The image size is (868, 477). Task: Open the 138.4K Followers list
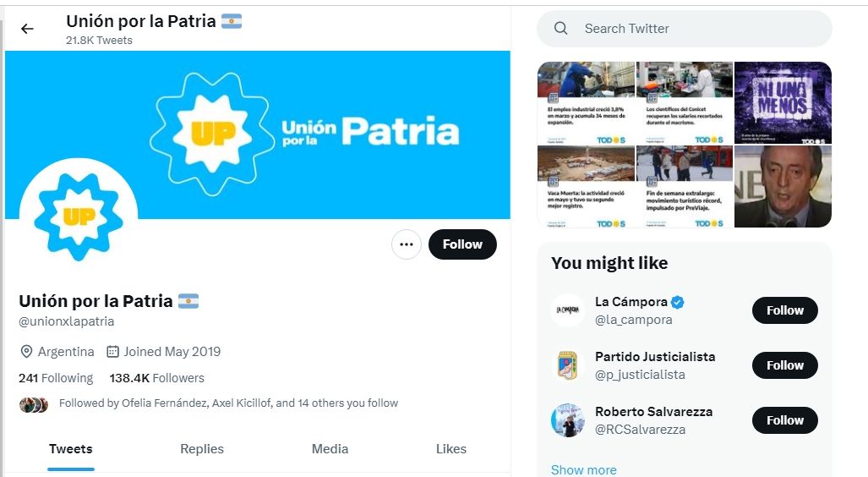pyautogui.click(x=156, y=378)
